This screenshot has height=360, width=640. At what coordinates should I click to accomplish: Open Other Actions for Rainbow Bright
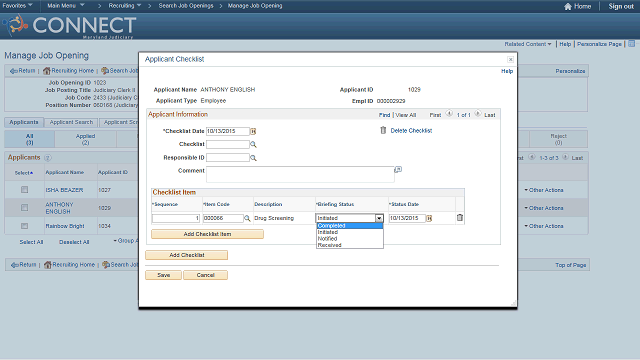544,226
